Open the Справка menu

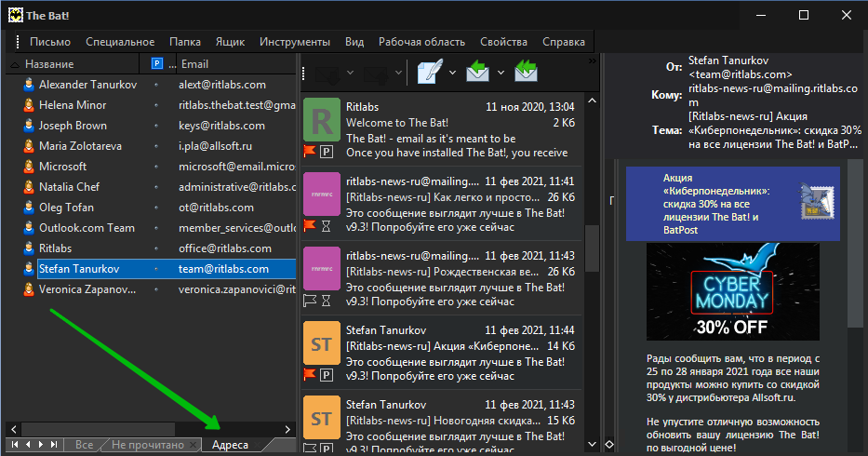[564, 42]
